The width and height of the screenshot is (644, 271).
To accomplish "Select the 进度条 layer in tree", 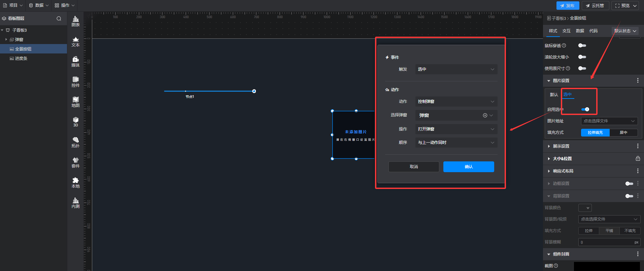I will click(21, 59).
